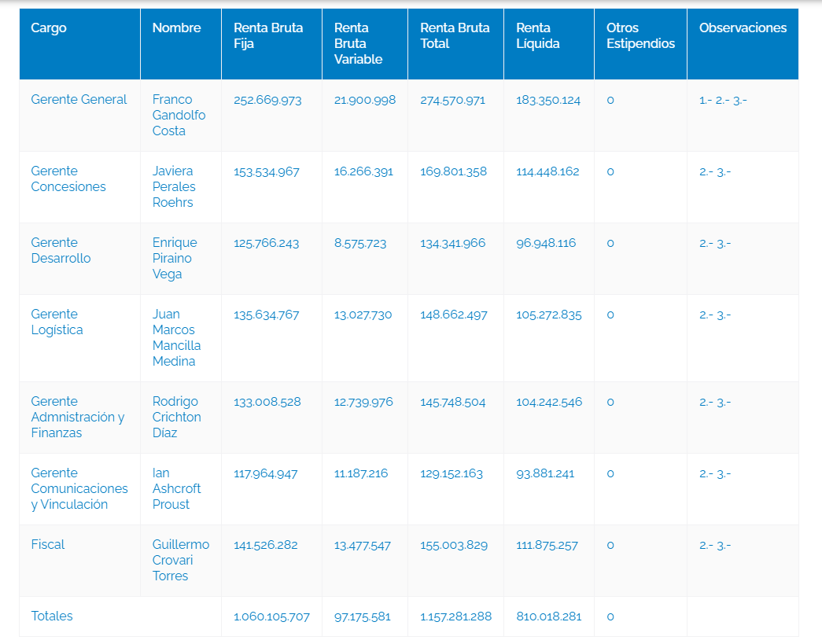The height and width of the screenshot is (644, 822).
Task: Click the Gerente Logística cell
Action: point(57,322)
